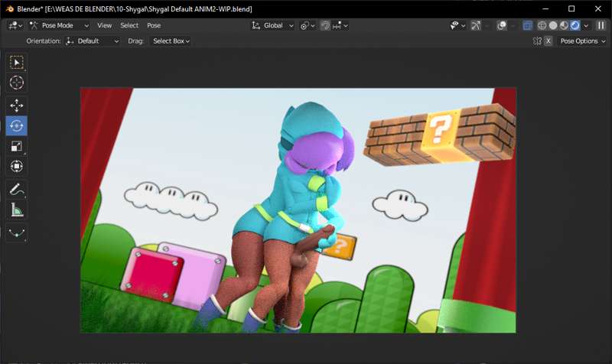Switch to wireframe viewport shading
The width and height of the screenshot is (612, 364).
pyautogui.click(x=542, y=25)
